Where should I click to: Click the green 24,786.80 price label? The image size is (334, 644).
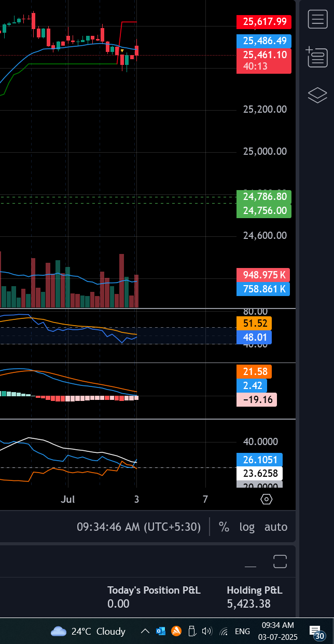click(x=264, y=197)
